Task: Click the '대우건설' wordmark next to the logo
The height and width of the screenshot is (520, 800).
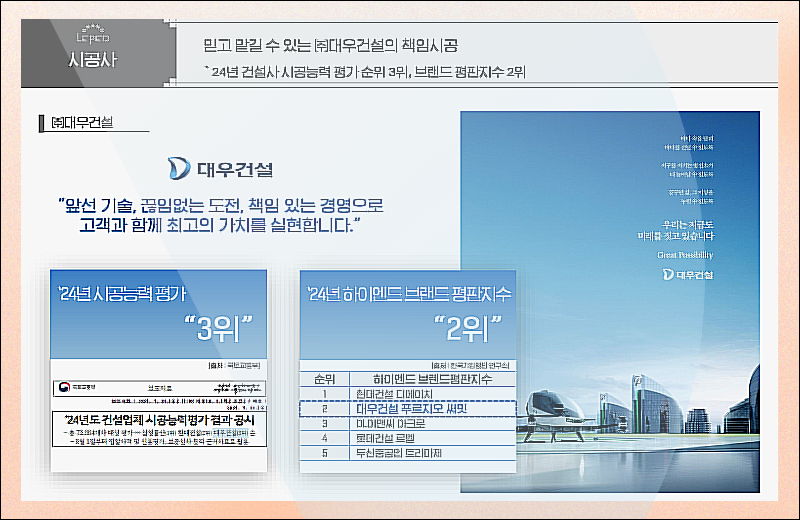Action: tap(235, 169)
